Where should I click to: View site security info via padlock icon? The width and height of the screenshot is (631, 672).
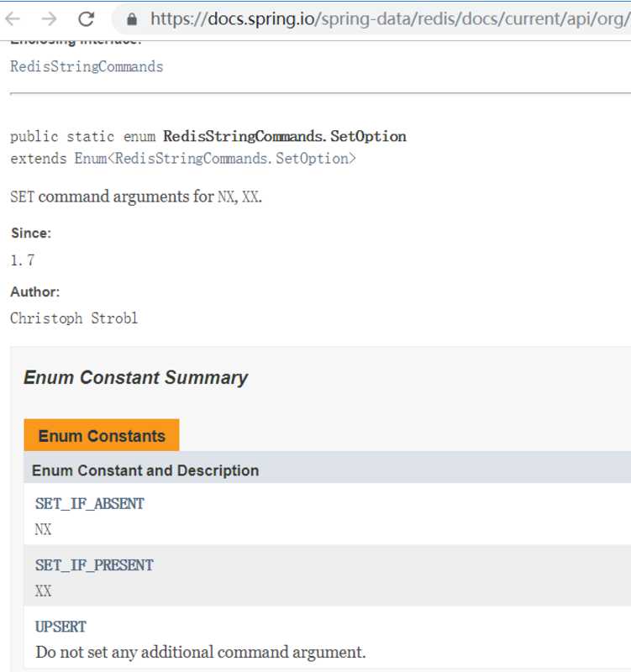coord(132,18)
